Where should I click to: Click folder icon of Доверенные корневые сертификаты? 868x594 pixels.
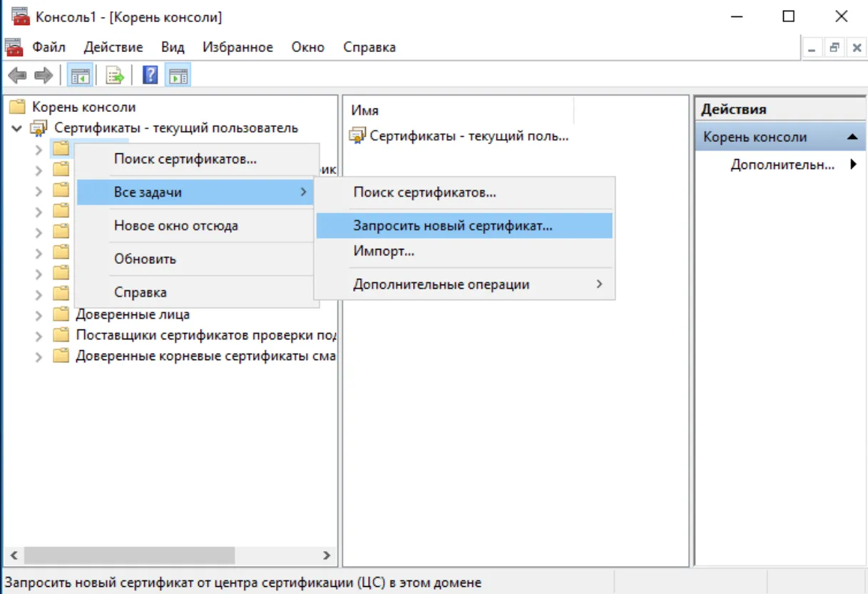62,356
